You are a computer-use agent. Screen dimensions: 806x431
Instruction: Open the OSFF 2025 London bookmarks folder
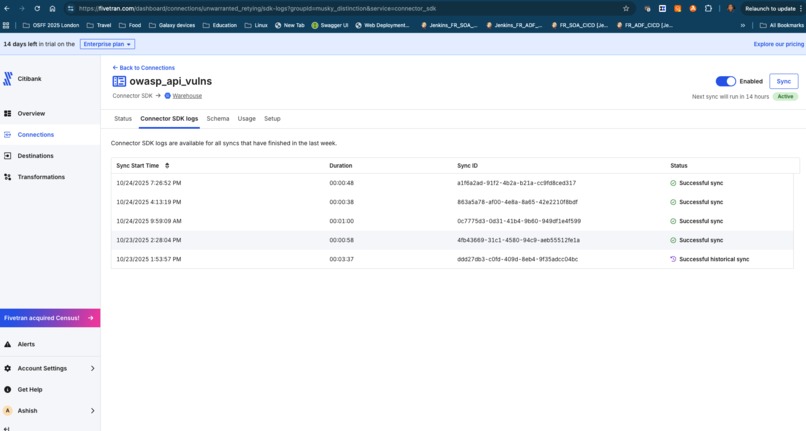[51, 25]
